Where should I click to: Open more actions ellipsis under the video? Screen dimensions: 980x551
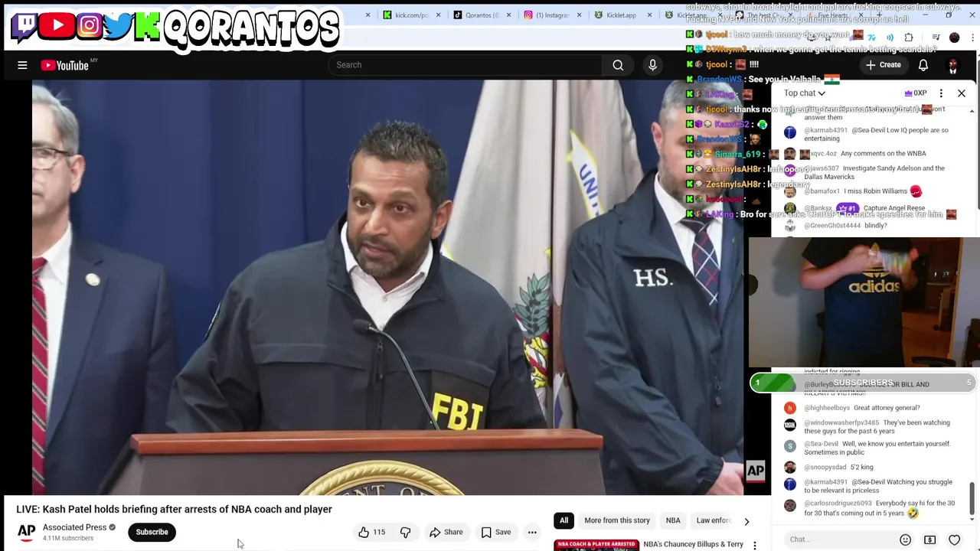(532, 532)
